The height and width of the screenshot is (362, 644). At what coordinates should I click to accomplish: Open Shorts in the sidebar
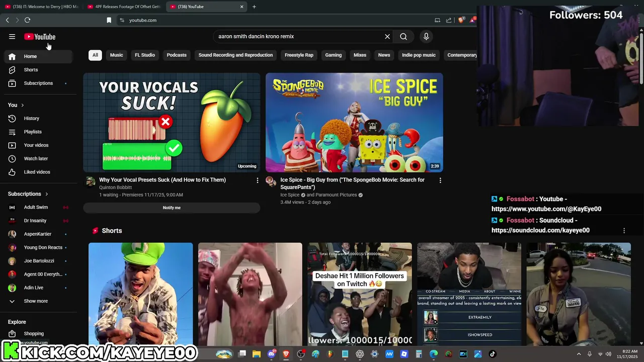click(x=38, y=70)
